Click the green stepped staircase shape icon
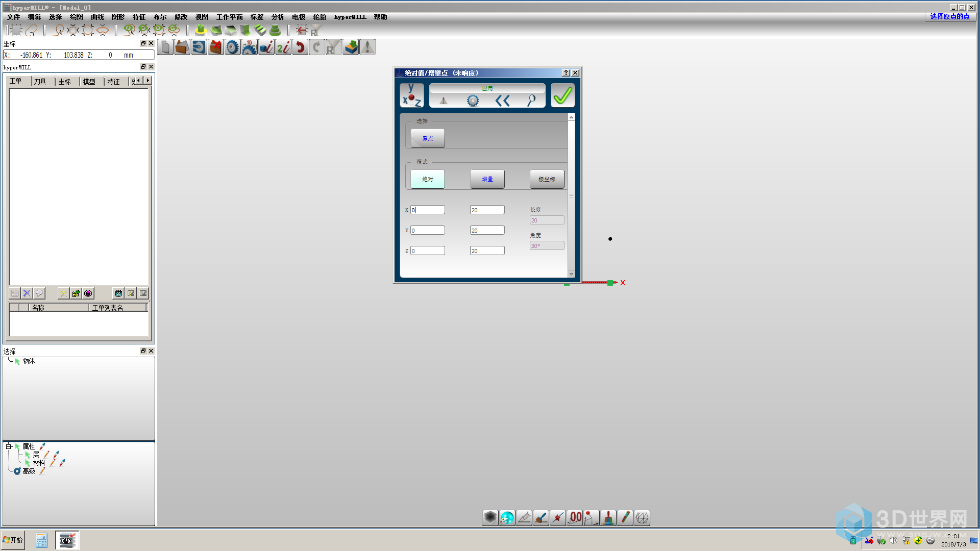This screenshot has height=551, width=980. 260,30
